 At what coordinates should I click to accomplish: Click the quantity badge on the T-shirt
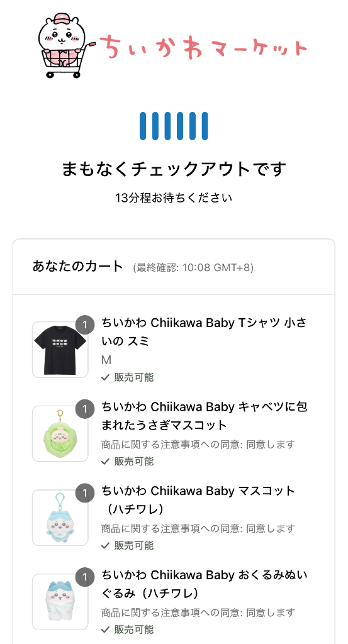pyautogui.click(x=85, y=325)
